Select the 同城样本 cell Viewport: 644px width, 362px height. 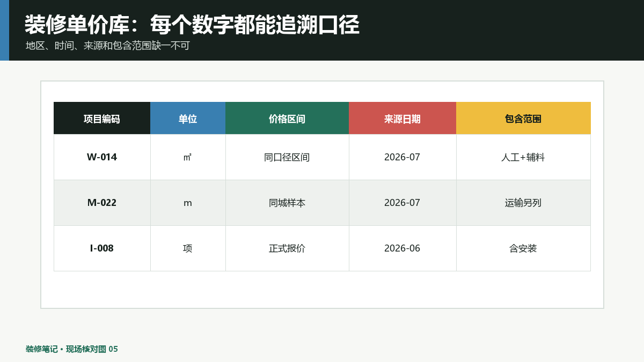tap(287, 203)
